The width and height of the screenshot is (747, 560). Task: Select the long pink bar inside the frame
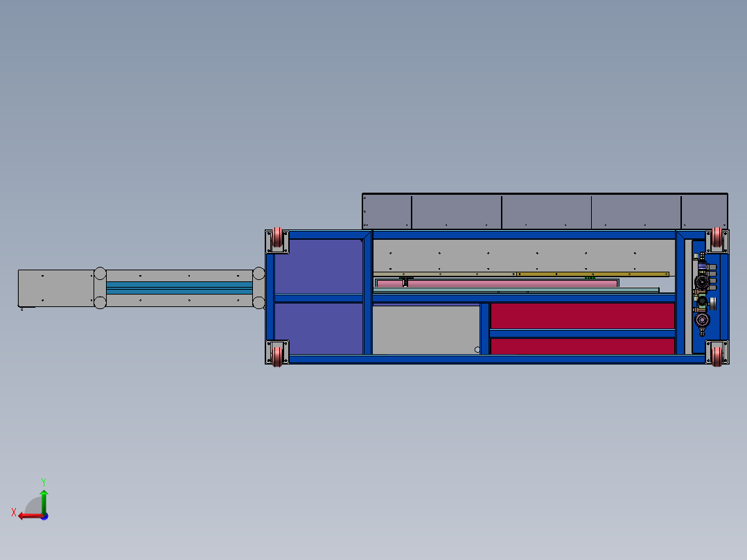(498, 283)
